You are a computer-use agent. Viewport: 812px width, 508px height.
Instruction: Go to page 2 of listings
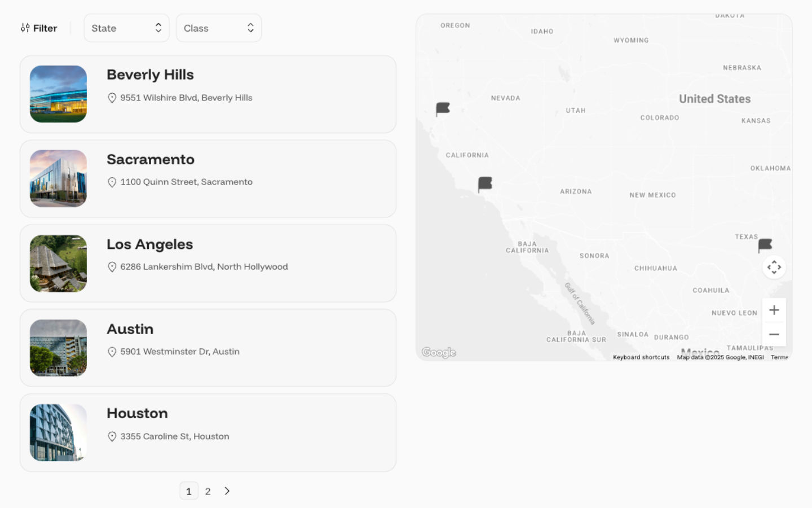[x=208, y=492]
